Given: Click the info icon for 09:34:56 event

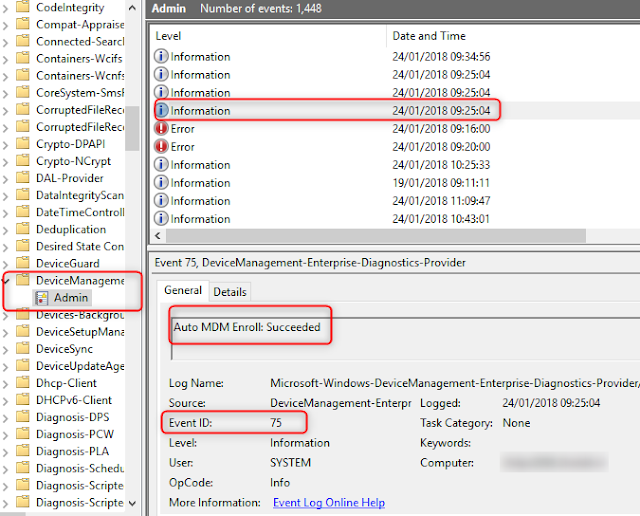Looking at the screenshot, I should [161, 56].
